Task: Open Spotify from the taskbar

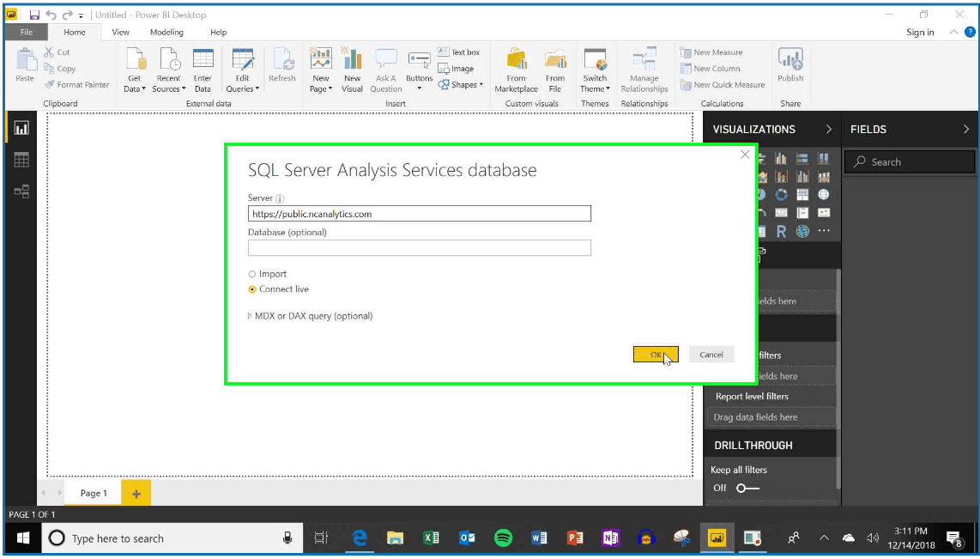Action: (503, 538)
